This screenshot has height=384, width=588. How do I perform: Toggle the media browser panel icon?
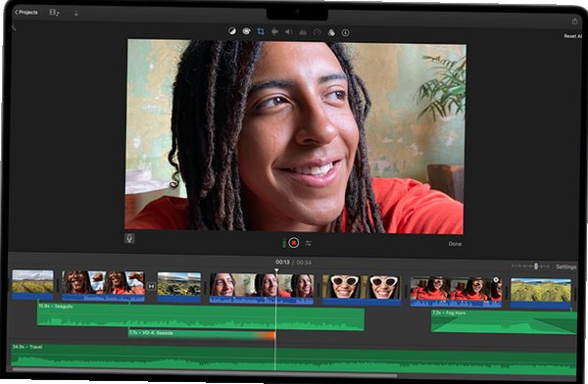coord(54,13)
